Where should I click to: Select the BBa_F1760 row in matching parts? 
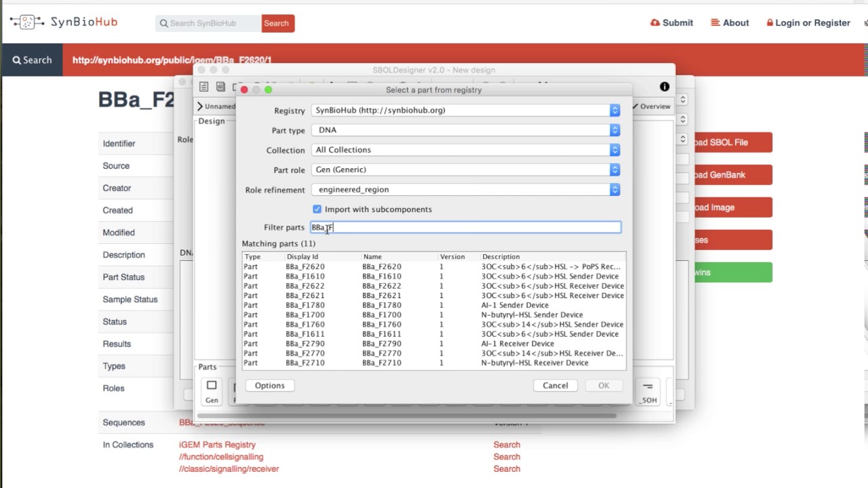click(434, 325)
